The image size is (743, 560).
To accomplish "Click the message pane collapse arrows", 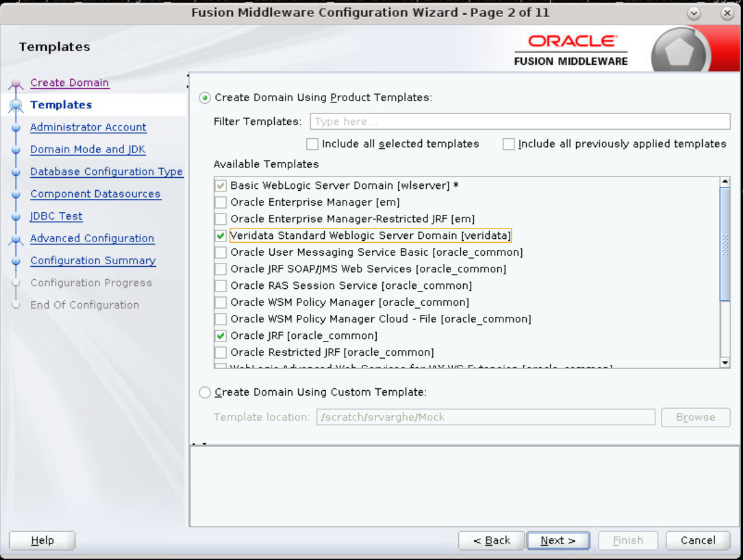I will click(199, 444).
